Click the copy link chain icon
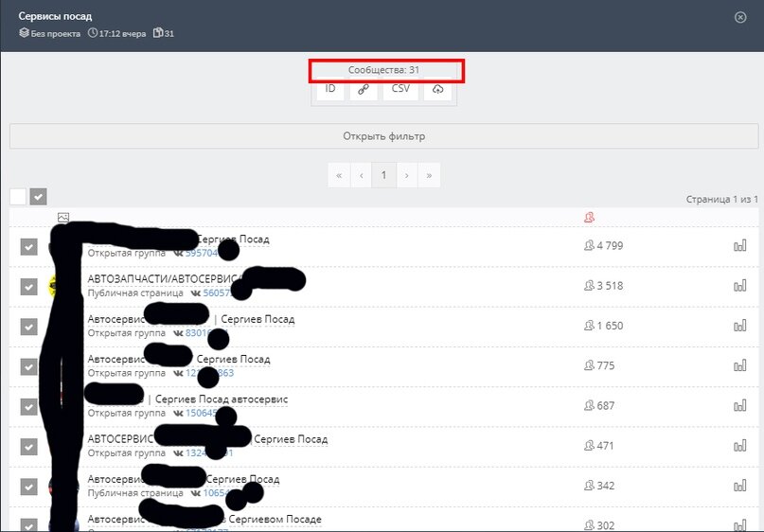This screenshot has width=764, height=532. point(364,89)
